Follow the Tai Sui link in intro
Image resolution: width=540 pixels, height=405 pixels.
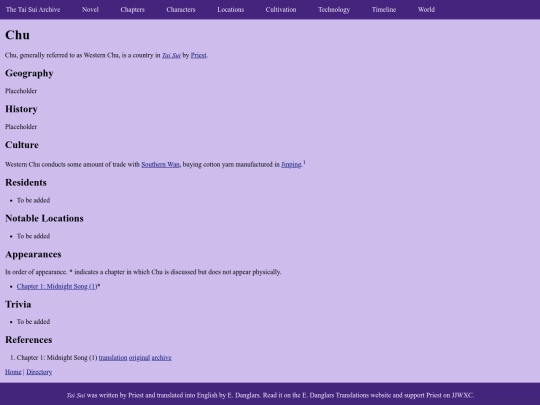point(171,55)
